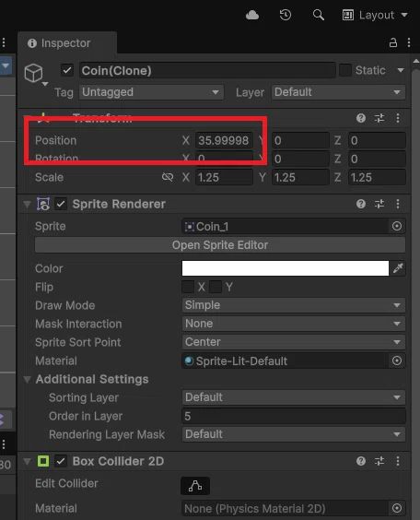Pick color with the eyedropper icon
Screen dimensions: 420x520
coord(398,268)
